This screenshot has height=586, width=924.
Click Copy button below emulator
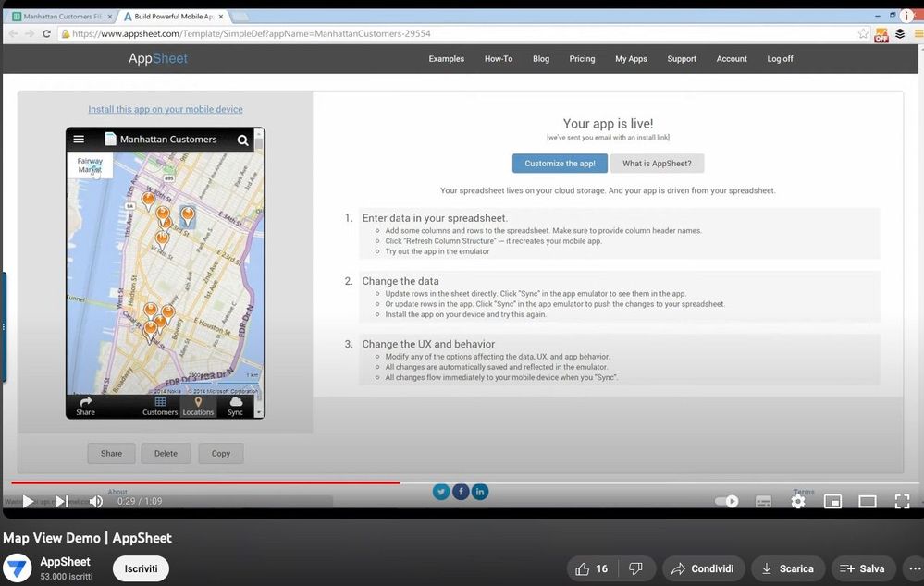(221, 454)
